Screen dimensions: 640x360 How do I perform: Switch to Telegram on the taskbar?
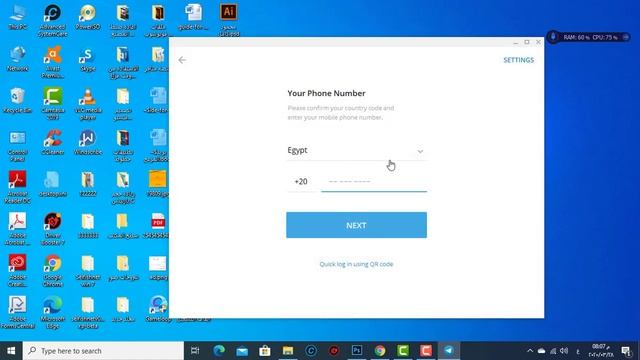tap(449, 351)
